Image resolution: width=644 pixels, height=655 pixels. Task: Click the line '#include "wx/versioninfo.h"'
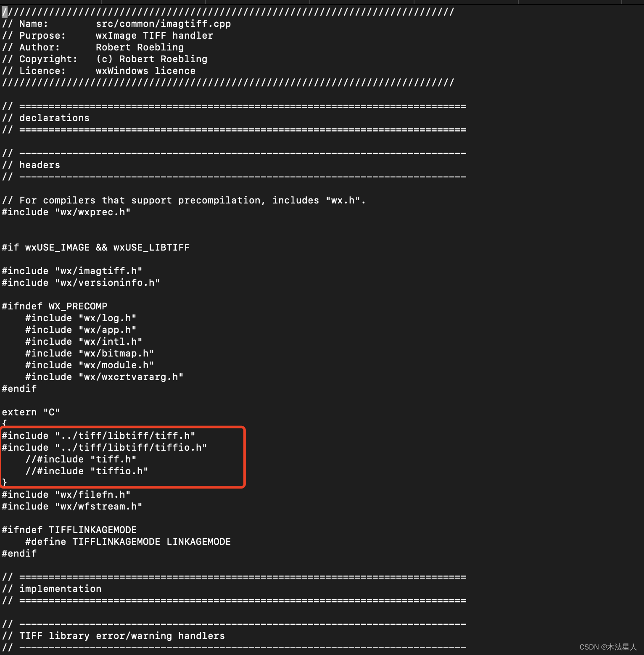tap(81, 283)
